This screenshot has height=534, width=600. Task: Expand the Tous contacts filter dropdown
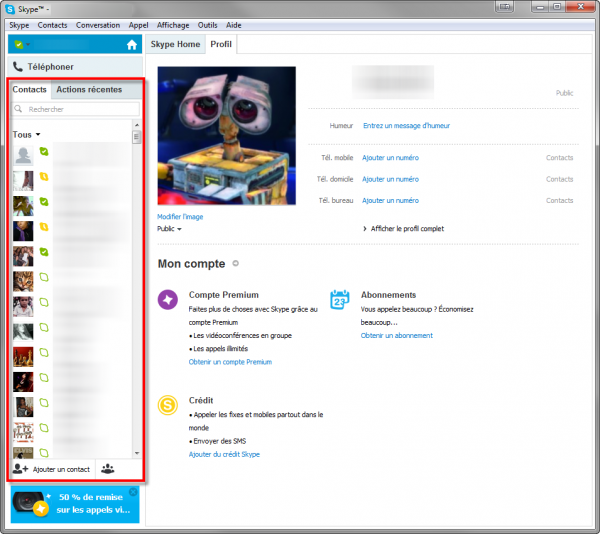coord(26,135)
